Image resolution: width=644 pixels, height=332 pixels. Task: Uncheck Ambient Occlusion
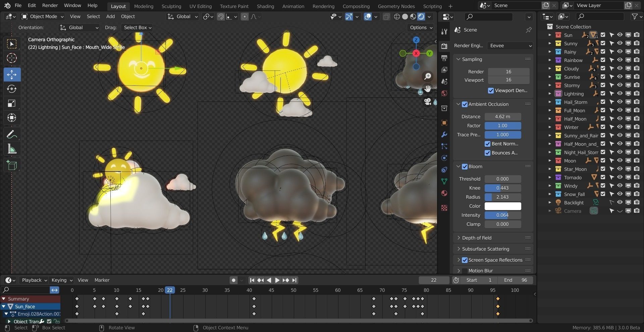pyautogui.click(x=465, y=104)
